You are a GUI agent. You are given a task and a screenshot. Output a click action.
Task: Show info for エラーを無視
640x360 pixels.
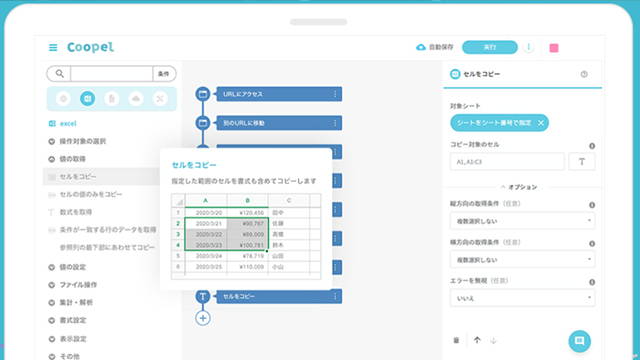(x=592, y=282)
